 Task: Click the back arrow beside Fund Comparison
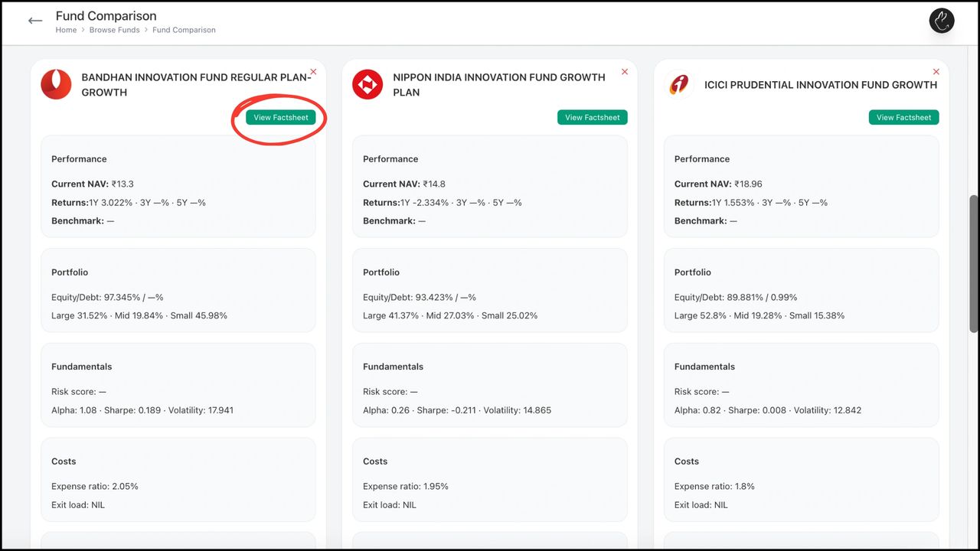34,21
